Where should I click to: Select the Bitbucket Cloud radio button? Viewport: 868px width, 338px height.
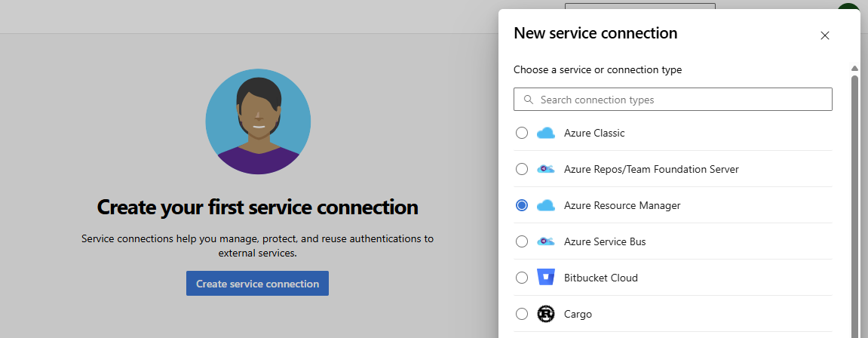[x=521, y=278]
